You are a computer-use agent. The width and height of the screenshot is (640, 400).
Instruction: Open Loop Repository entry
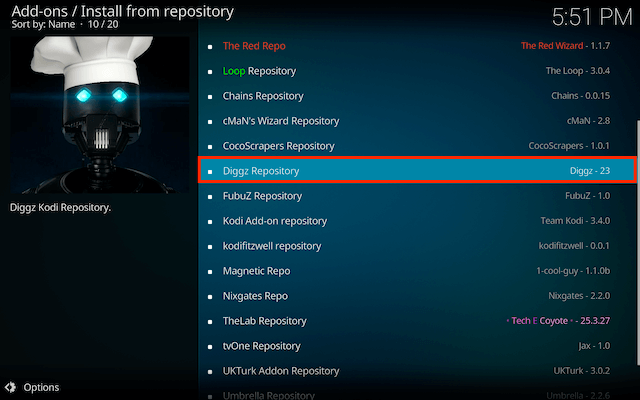417,71
